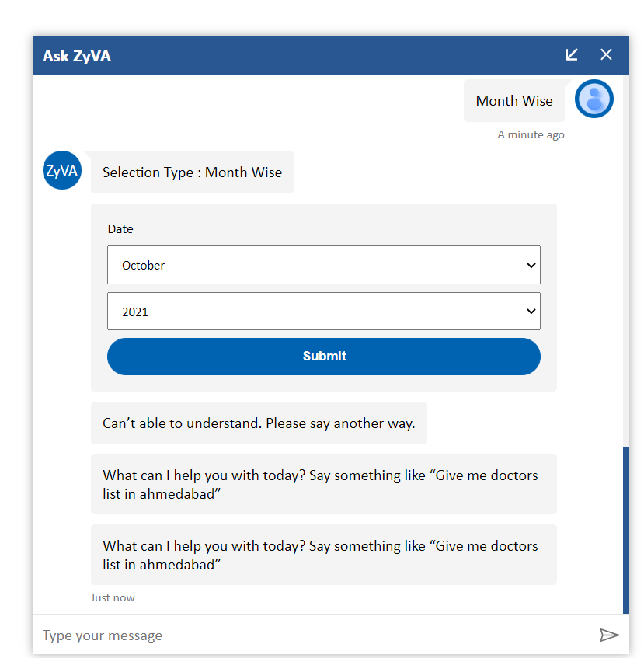Submit the selected date
Viewport: 644px width, 658px height.
point(323,357)
